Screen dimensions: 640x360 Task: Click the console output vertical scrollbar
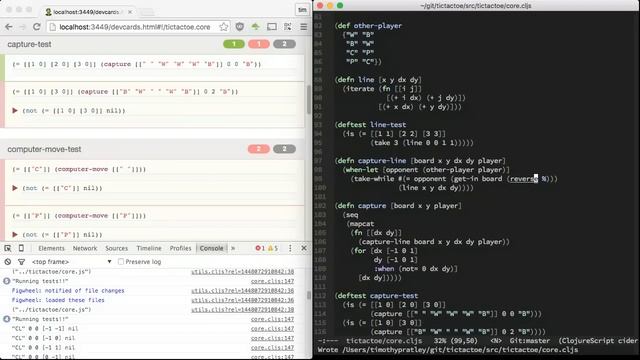tap(309, 295)
